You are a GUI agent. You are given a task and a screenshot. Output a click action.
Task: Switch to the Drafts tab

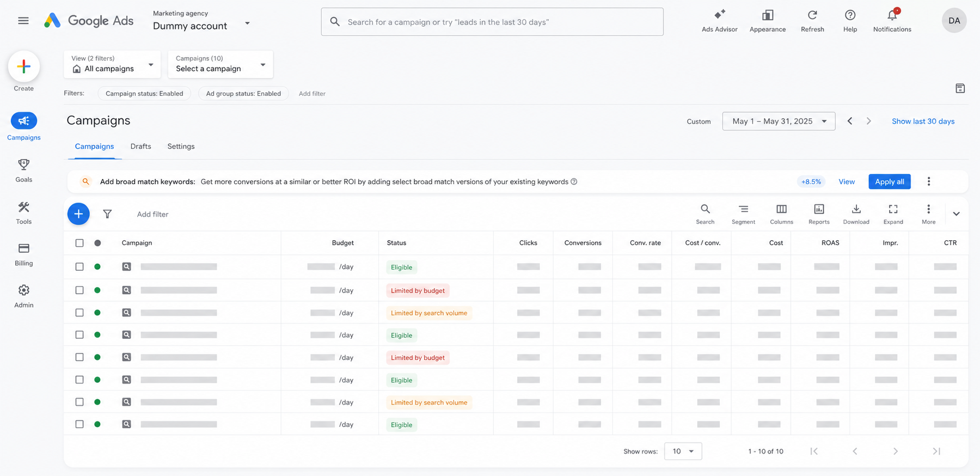140,146
